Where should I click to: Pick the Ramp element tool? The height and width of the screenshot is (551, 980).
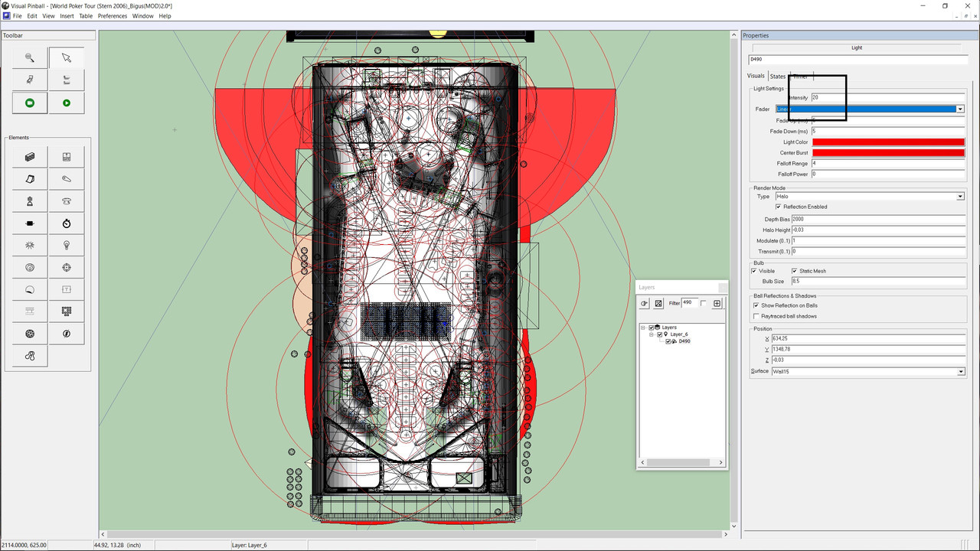point(30,179)
